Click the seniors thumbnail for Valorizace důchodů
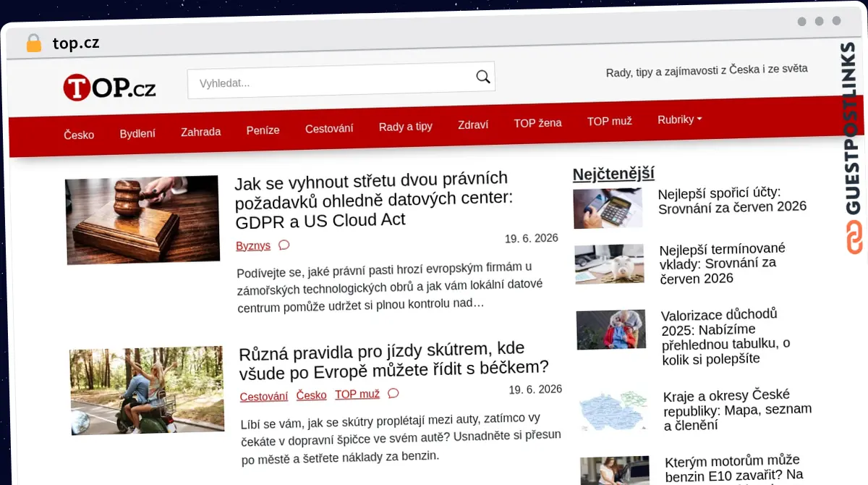 (611, 330)
